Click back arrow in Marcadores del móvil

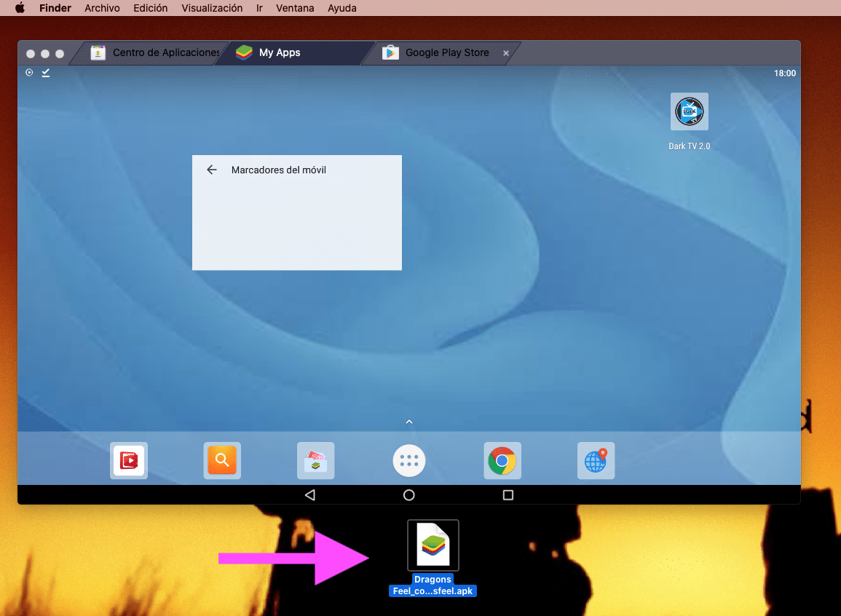[x=212, y=170]
